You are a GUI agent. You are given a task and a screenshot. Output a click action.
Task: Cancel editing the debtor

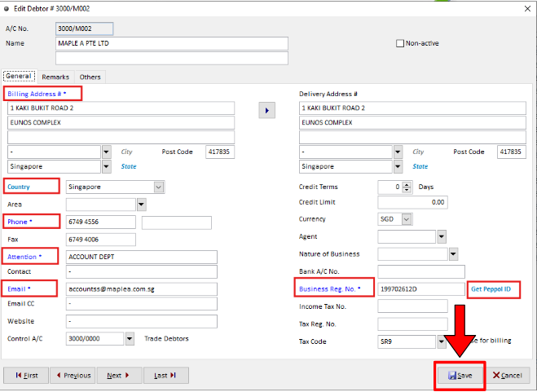tap(508, 376)
